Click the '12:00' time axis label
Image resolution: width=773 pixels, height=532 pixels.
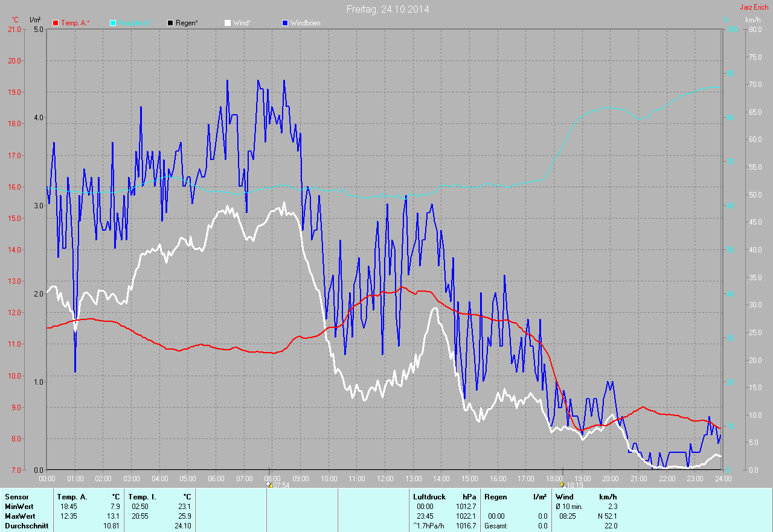pos(385,479)
